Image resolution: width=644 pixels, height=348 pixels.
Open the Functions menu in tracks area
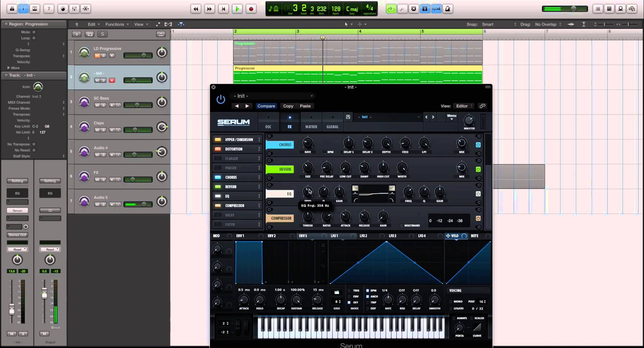[117, 24]
